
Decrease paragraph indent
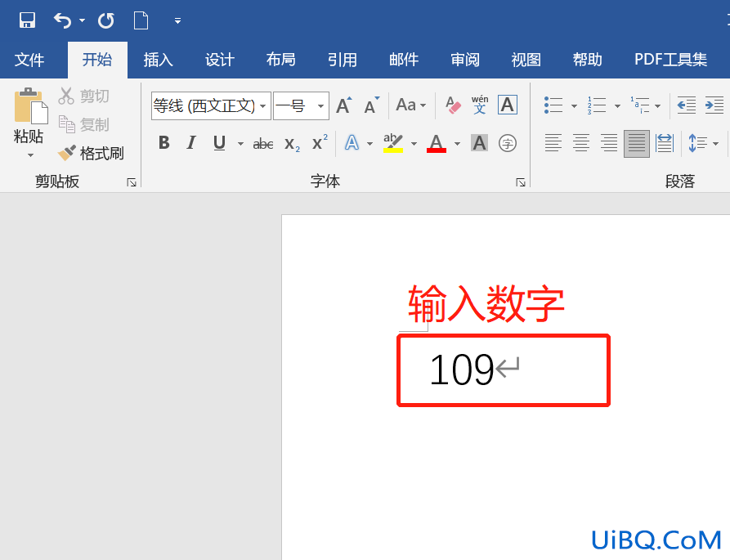coord(686,105)
